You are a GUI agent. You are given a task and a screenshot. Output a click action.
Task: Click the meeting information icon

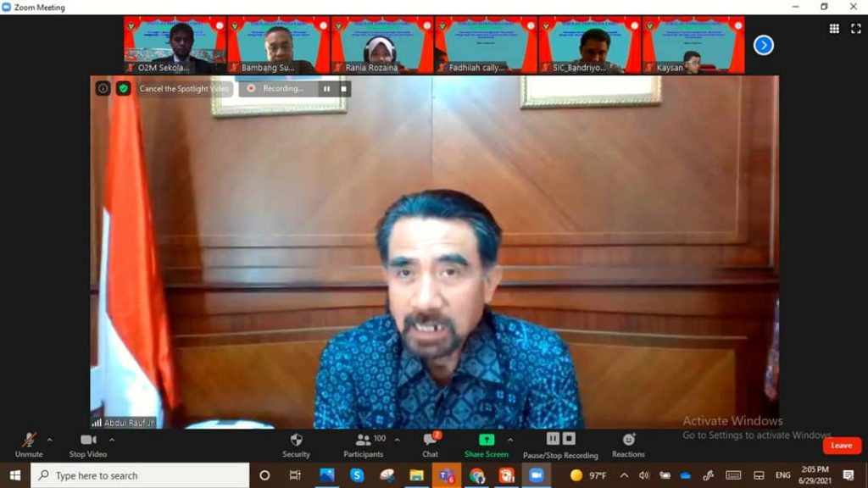coord(103,88)
